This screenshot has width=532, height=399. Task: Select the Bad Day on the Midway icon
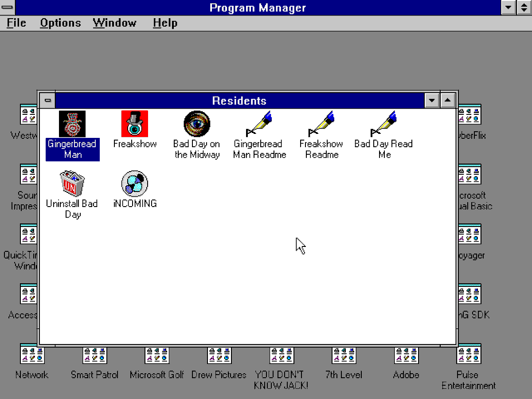(197, 124)
